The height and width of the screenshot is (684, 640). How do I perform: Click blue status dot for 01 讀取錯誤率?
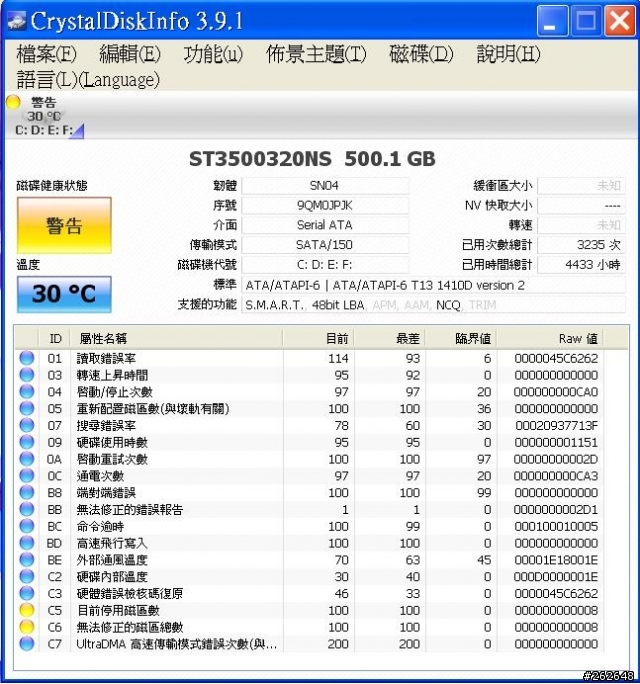click(x=27, y=358)
